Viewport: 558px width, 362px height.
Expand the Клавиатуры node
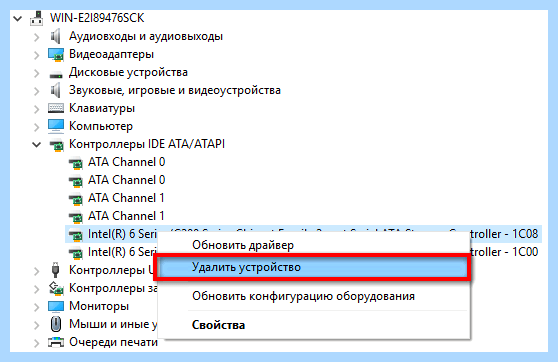pyautogui.click(x=37, y=109)
